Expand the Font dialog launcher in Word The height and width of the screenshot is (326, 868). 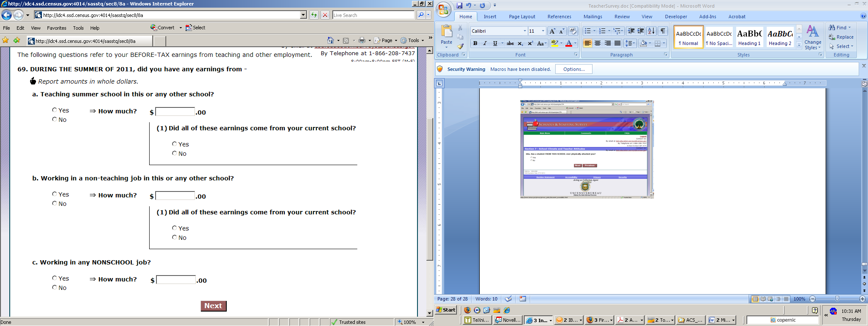point(576,55)
